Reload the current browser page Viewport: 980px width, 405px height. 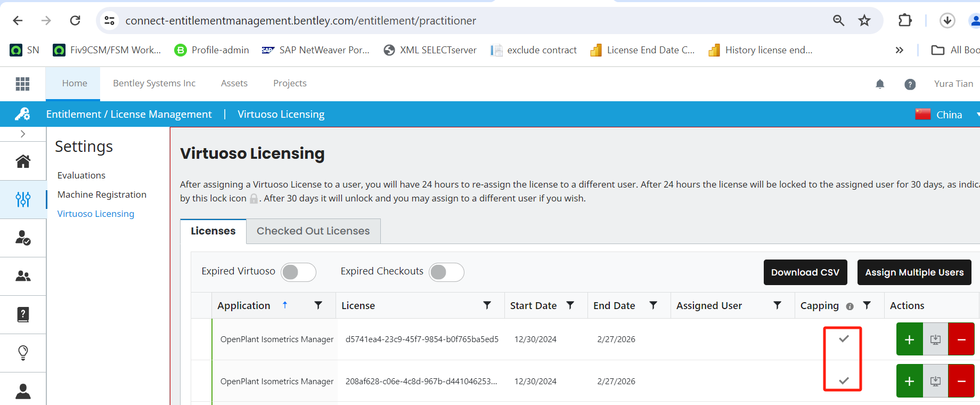75,20
